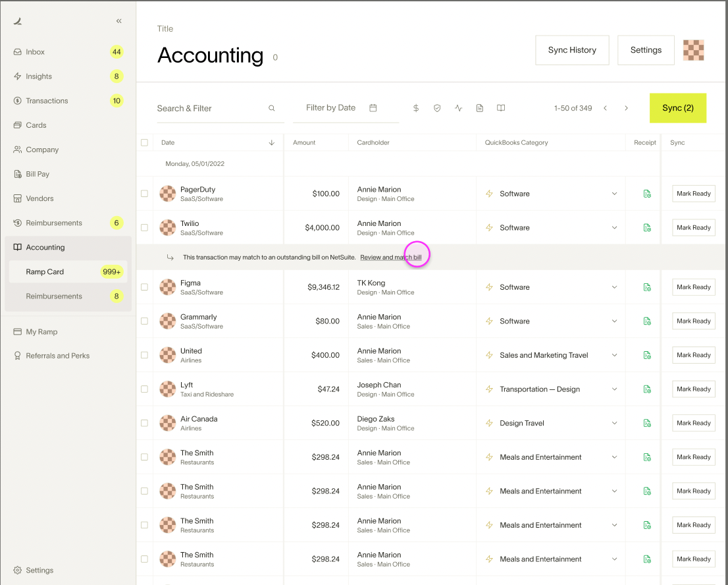Open Insights in the sidebar

[x=68, y=76]
